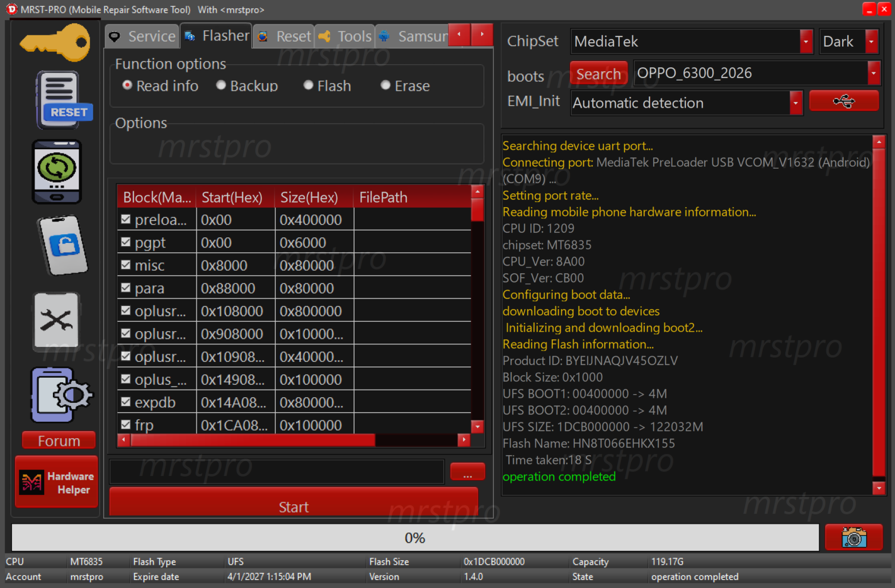Switch to the Flasher tab
Screen dimensions: 895x588
(x=217, y=36)
